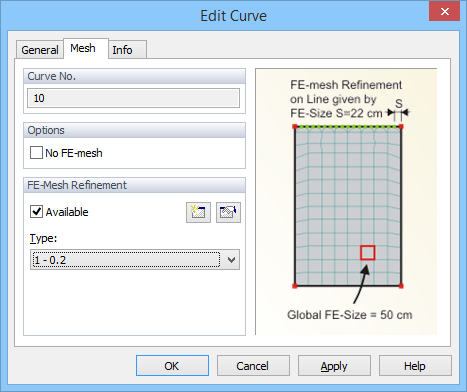The height and width of the screenshot is (392, 467).
Task: Click the Curve No. field showing 10
Action: (x=133, y=98)
